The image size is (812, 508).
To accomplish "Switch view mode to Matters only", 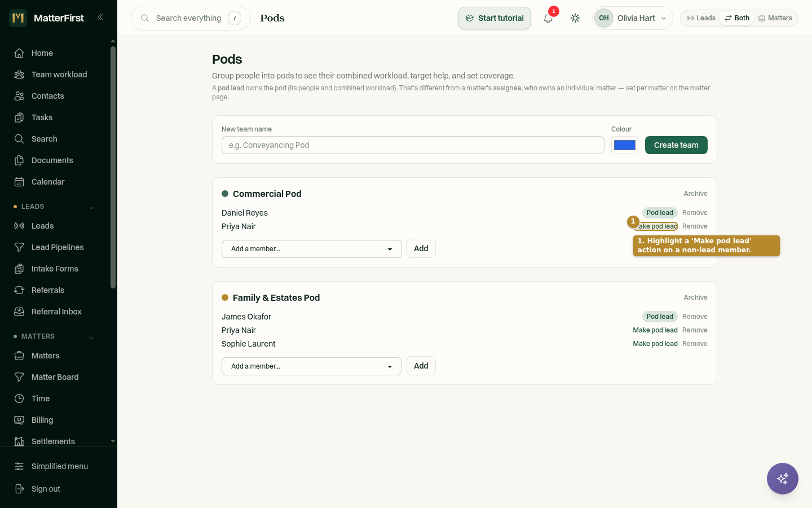I will 775,18.
